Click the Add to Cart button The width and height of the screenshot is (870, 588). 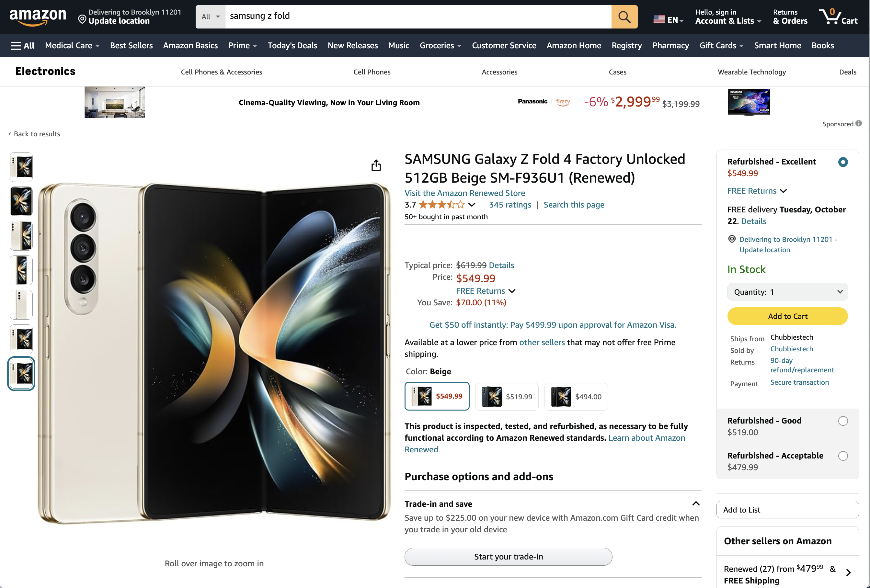click(x=787, y=316)
